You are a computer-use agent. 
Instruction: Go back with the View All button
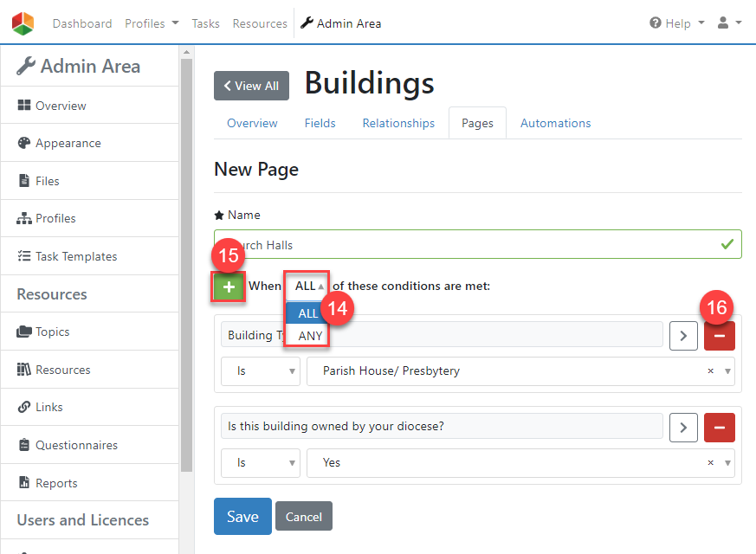(x=251, y=86)
